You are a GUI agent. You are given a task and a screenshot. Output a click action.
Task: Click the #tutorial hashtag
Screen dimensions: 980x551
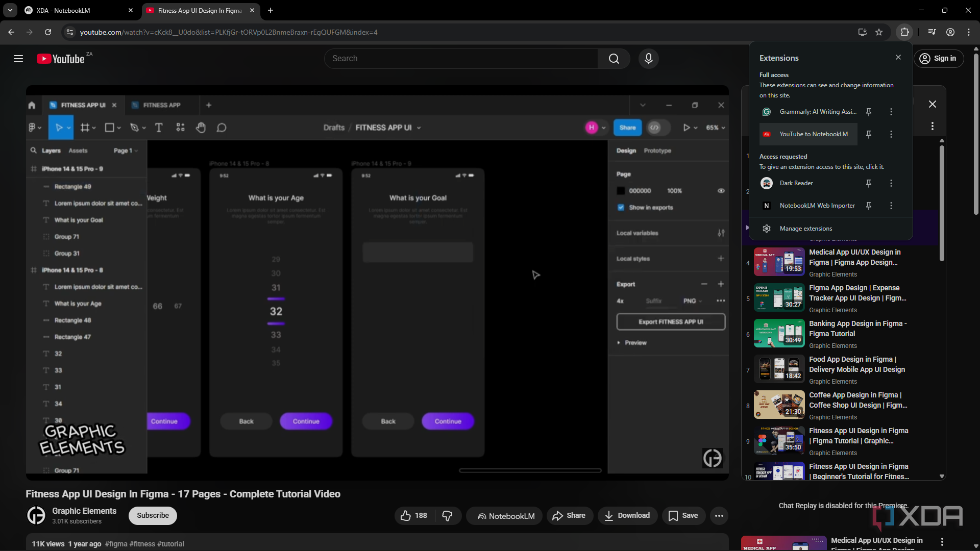click(170, 544)
